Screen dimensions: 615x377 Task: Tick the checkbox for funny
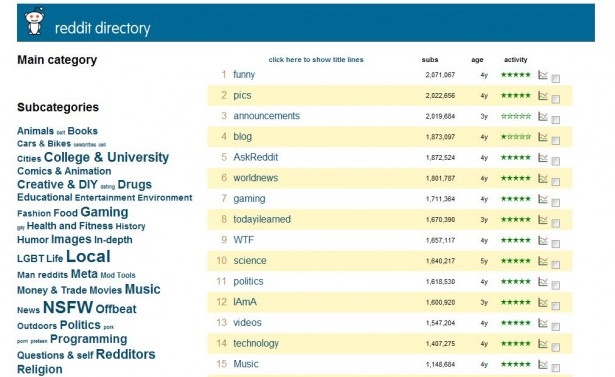tap(555, 79)
